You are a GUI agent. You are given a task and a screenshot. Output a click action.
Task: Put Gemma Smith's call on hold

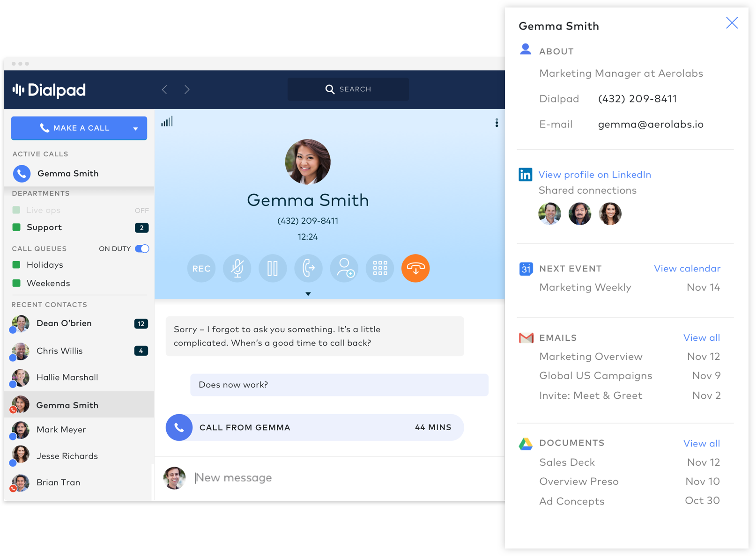(x=273, y=268)
